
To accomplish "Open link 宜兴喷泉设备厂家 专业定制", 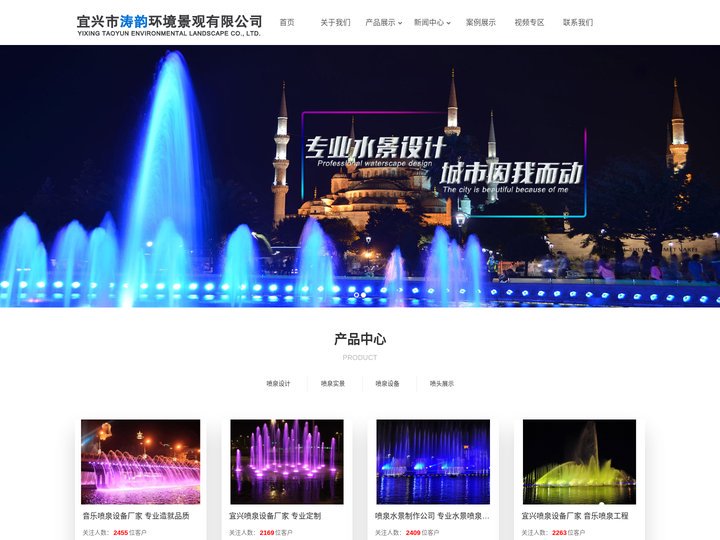I will tap(275, 516).
